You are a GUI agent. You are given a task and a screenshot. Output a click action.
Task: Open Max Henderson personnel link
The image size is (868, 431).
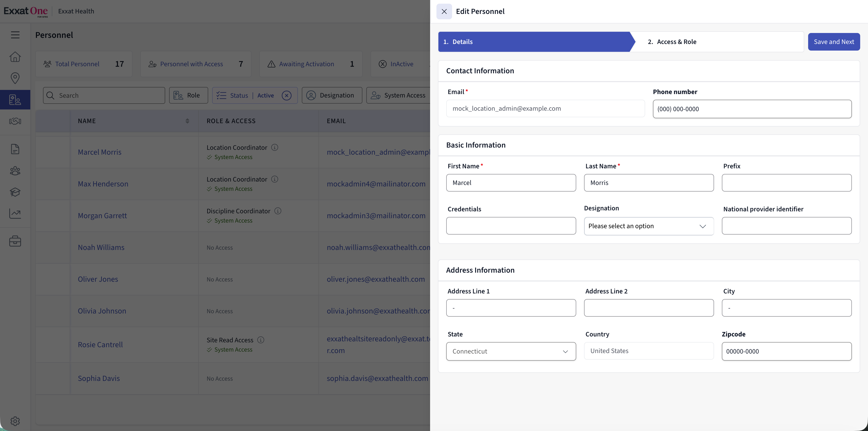(103, 184)
